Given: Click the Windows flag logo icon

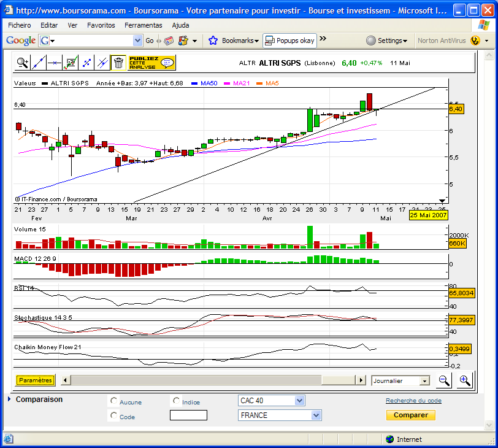Looking at the screenshot, I should (484, 25).
